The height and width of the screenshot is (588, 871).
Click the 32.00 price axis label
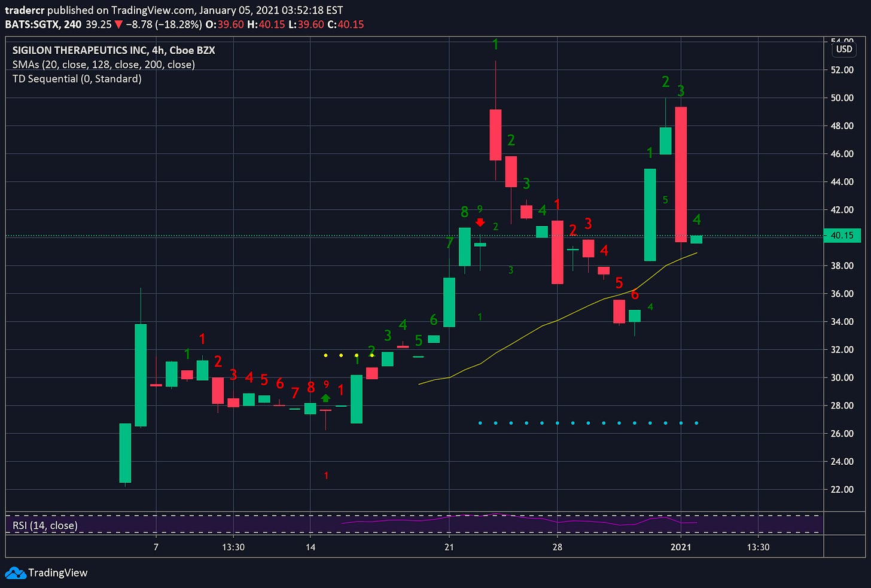[842, 349]
